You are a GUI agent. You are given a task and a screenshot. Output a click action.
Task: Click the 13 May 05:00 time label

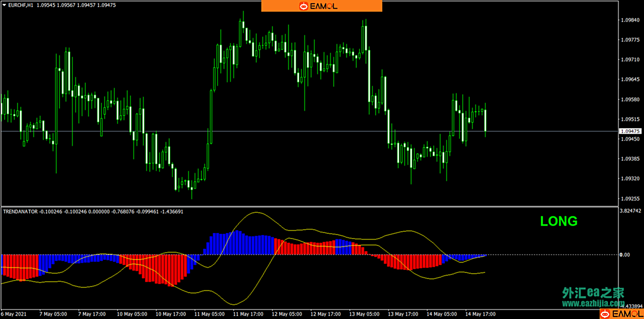click(364, 314)
